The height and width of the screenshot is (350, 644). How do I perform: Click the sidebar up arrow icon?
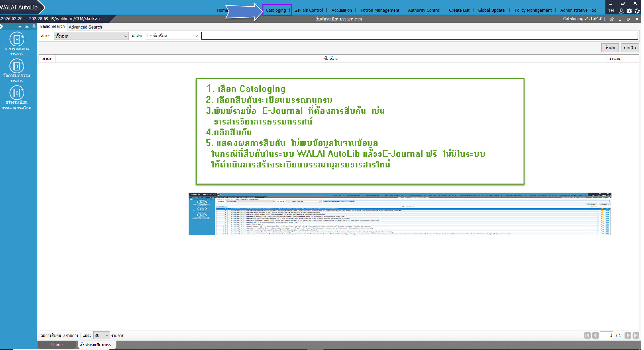click(x=27, y=27)
